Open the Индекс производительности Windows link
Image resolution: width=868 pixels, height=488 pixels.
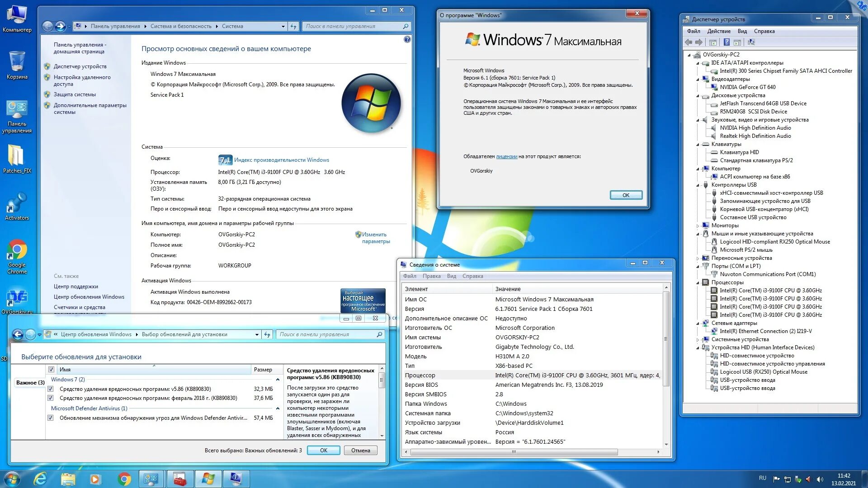(281, 160)
